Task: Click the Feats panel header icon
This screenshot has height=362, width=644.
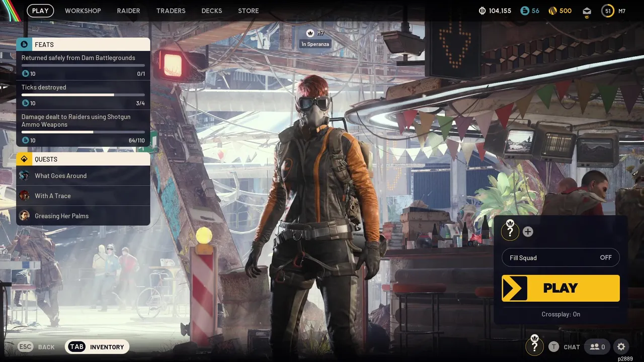Action: click(x=24, y=44)
